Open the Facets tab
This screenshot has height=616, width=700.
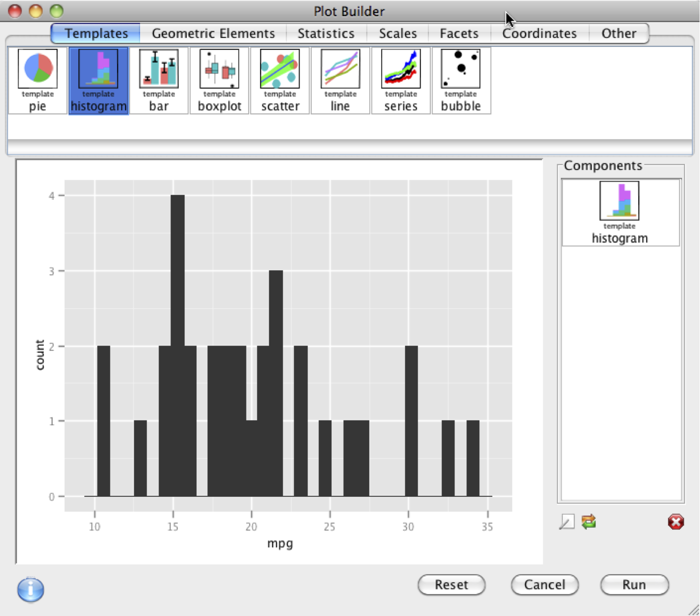(459, 33)
